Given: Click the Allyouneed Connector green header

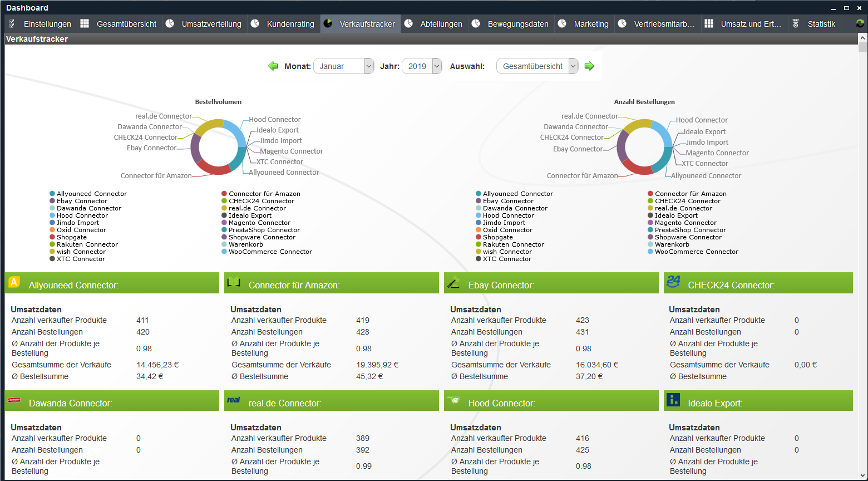Looking at the screenshot, I should 112,283.
